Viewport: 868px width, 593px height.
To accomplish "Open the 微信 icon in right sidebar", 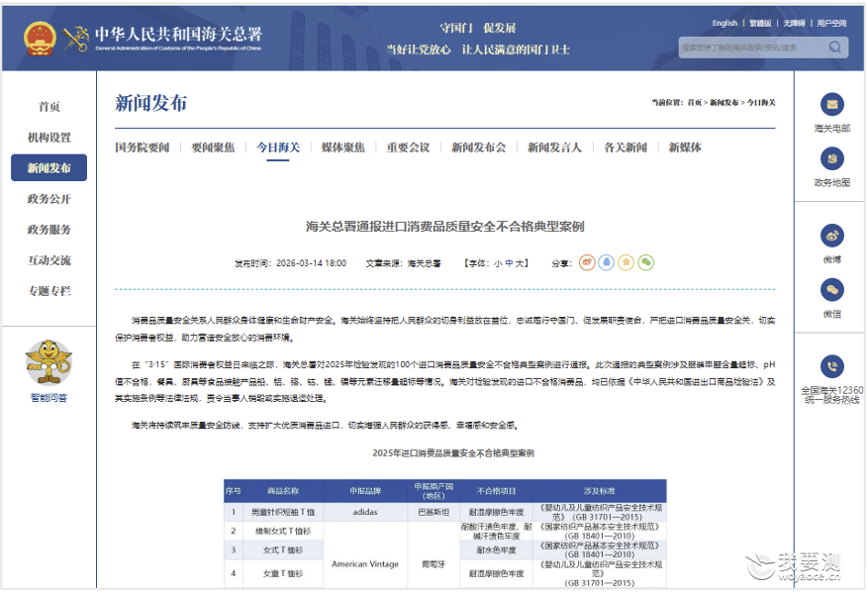I will [832, 290].
